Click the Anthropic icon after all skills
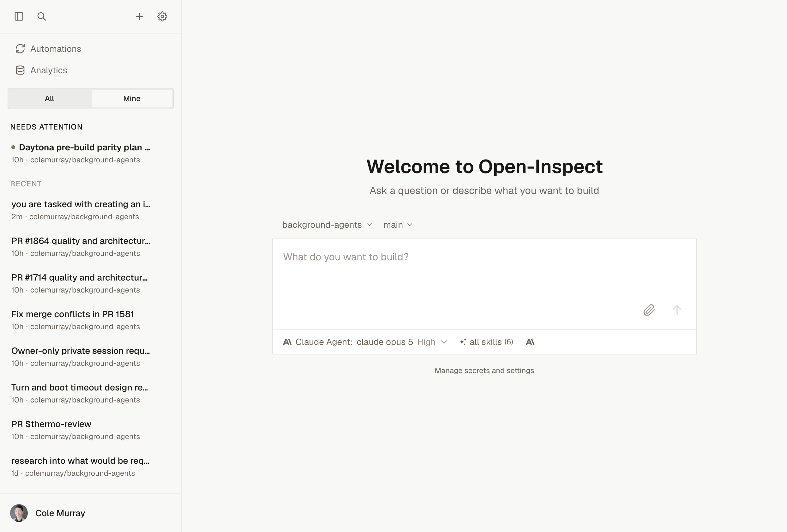 point(530,342)
